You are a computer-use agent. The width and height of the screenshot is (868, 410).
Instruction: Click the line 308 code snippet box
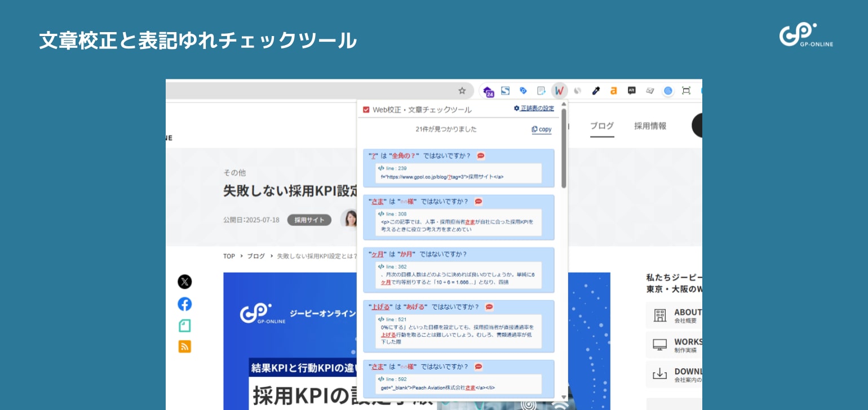coord(458,222)
